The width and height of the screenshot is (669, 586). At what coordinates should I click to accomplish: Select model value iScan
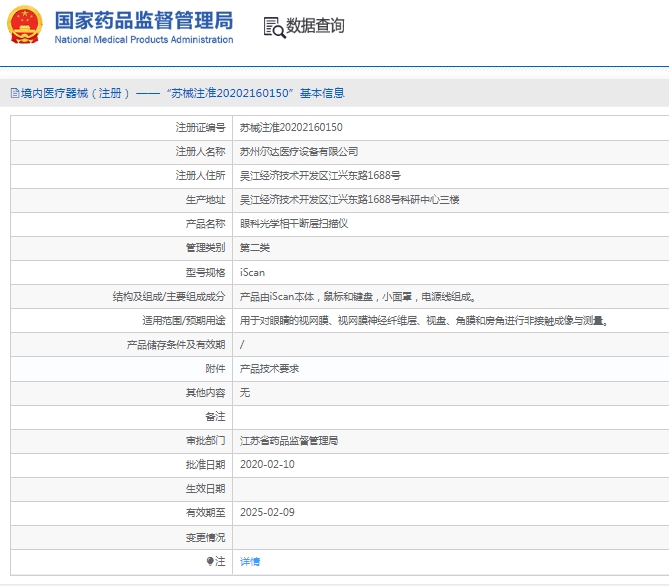(252, 272)
